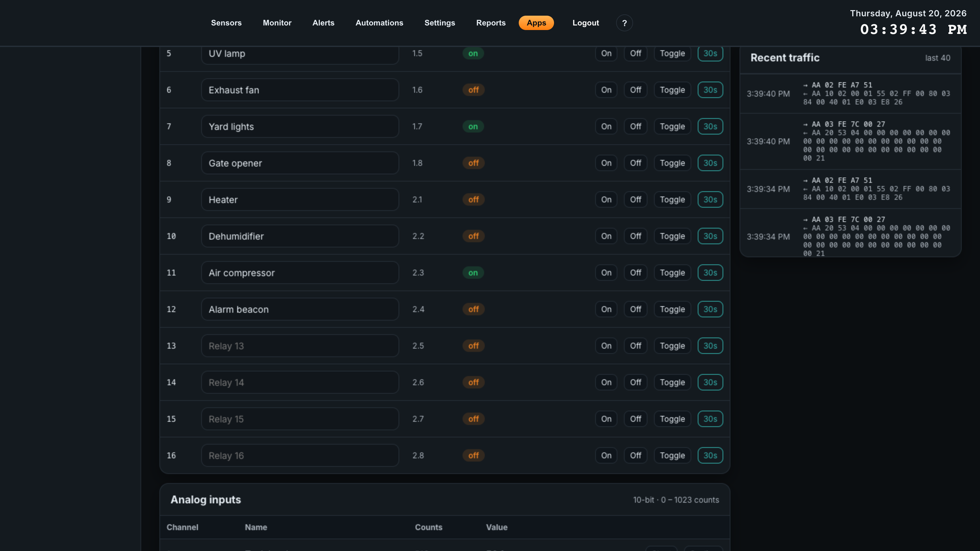
Task: Turn On the Gate opener
Action: [x=606, y=163]
